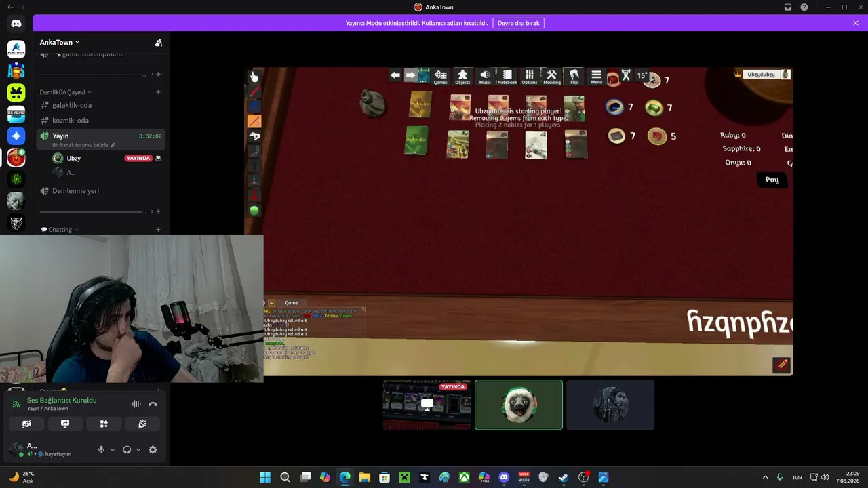Open the Windows Start menu
868x488 pixels.
point(265,477)
